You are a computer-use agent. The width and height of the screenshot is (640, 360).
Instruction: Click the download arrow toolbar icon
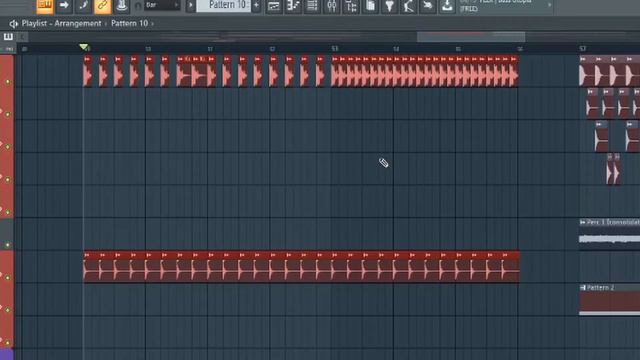(447, 6)
